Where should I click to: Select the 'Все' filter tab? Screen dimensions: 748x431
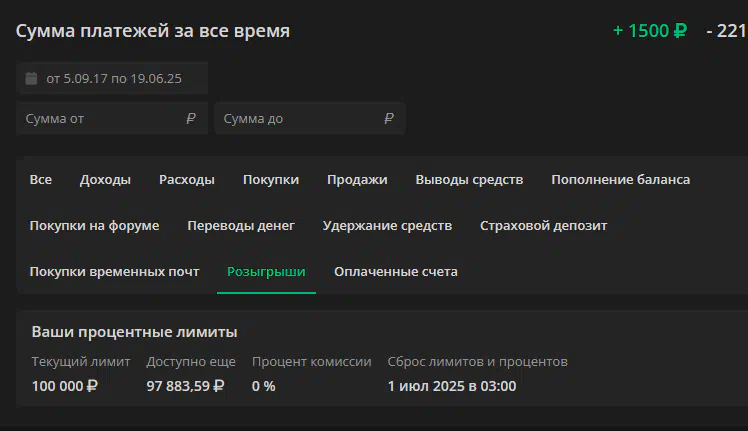coord(41,179)
